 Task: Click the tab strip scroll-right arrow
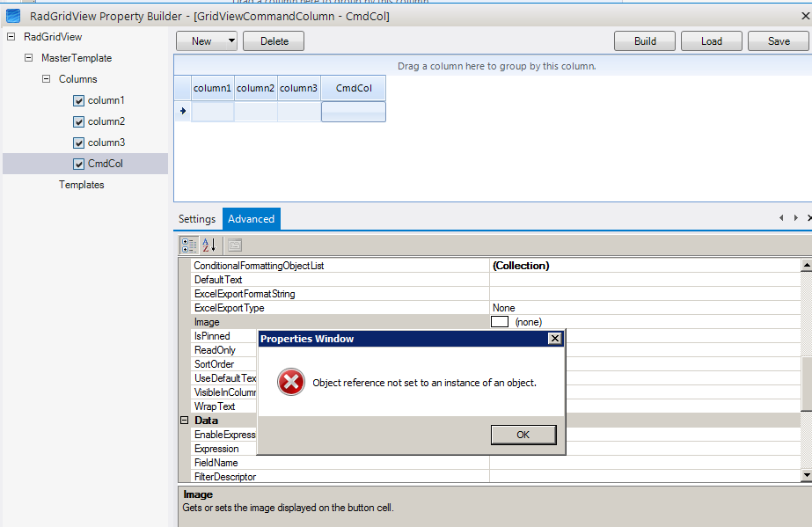[x=796, y=218]
